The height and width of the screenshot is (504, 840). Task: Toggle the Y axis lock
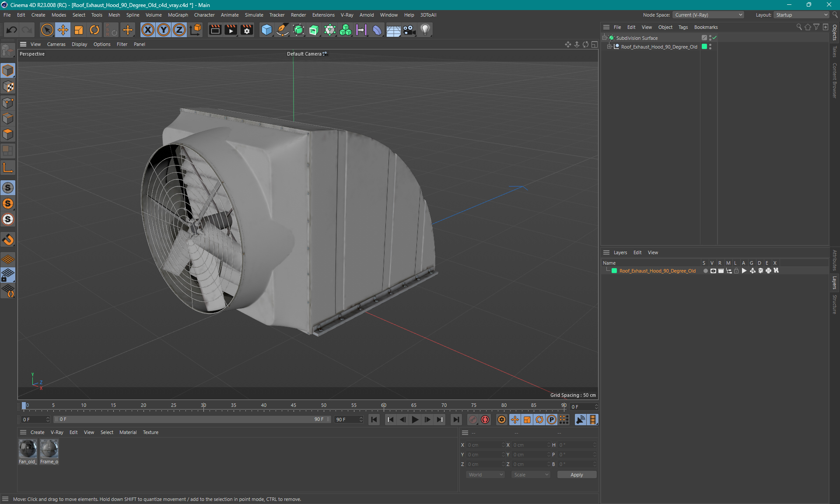tap(164, 30)
